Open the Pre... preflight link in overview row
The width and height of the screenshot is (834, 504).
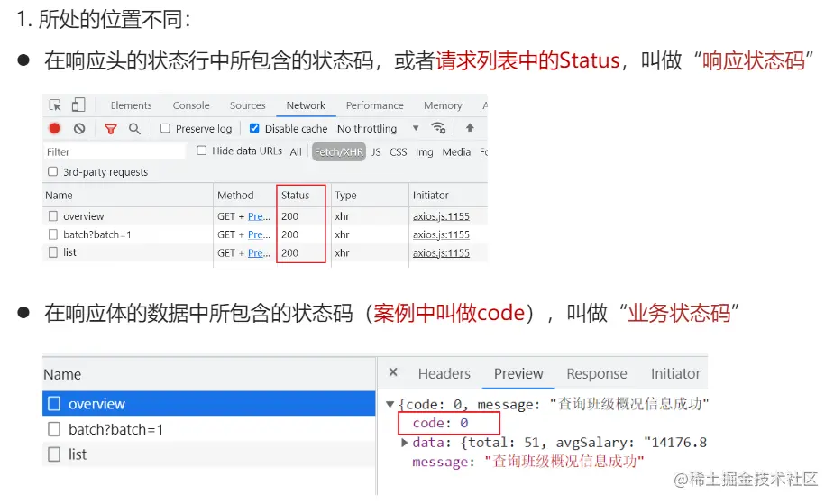[x=259, y=216]
